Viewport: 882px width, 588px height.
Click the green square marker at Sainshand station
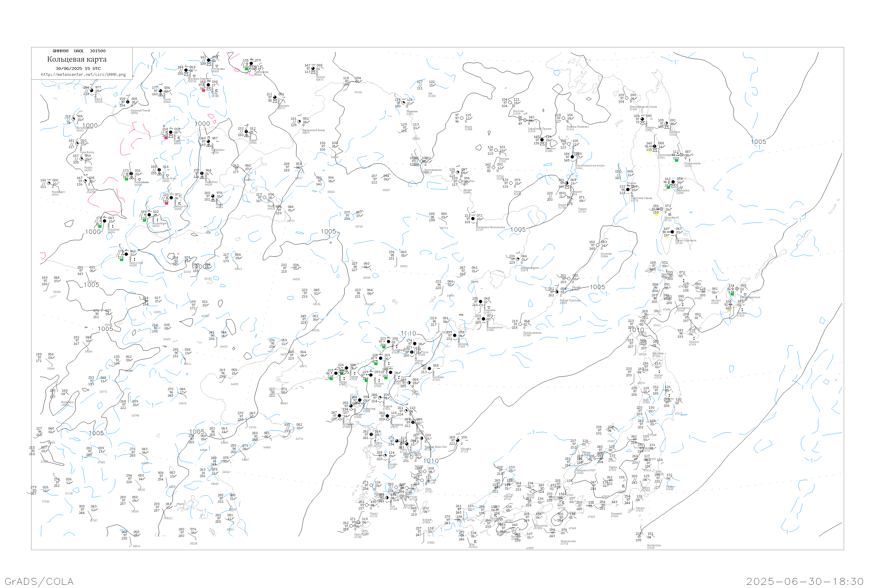click(x=100, y=226)
